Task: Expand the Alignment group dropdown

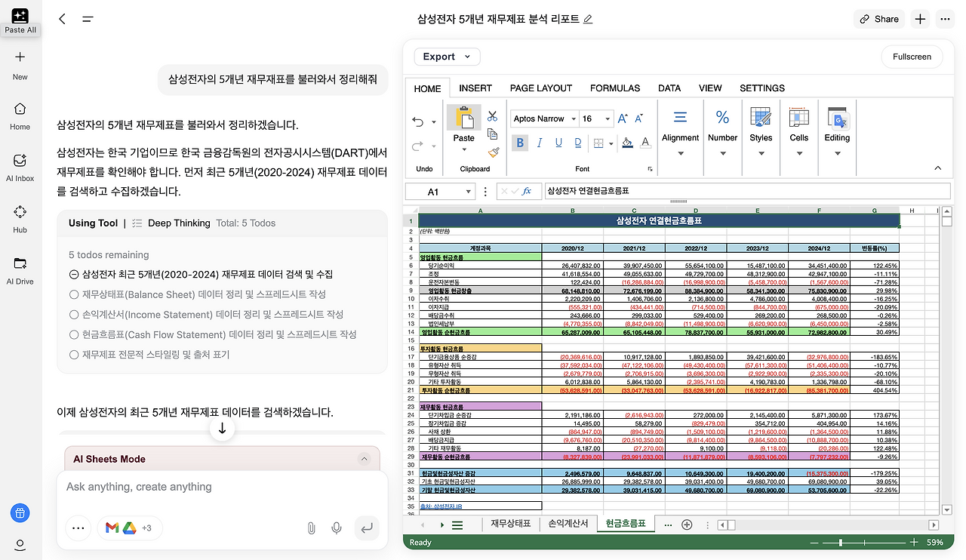Action: tap(680, 153)
